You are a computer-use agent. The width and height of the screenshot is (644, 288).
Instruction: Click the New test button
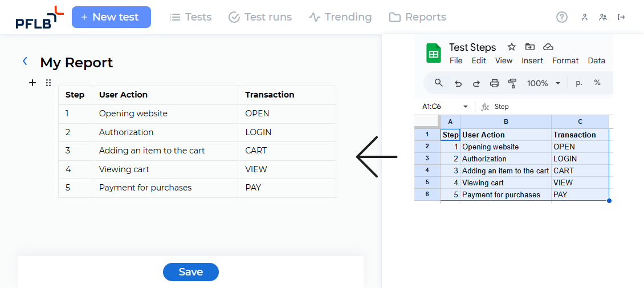coord(111,17)
